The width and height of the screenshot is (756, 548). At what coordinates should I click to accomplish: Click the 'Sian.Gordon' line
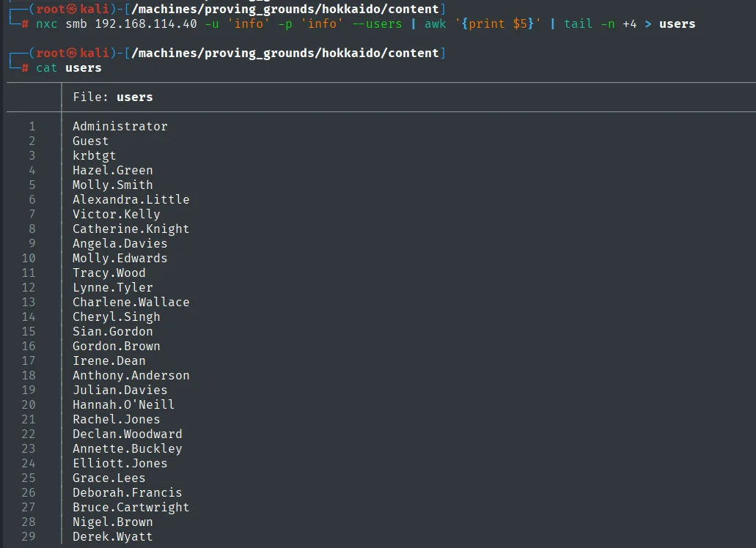(113, 331)
